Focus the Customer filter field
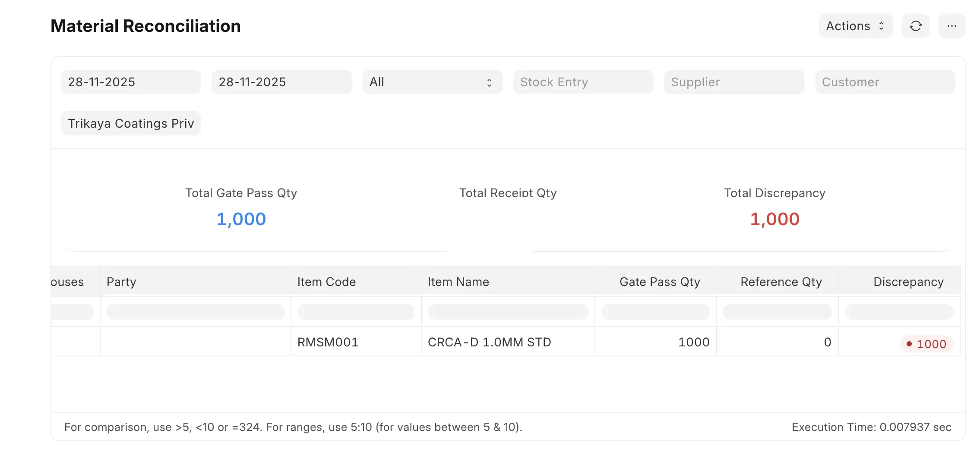The width and height of the screenshot is (980, 459). point(885,82)
